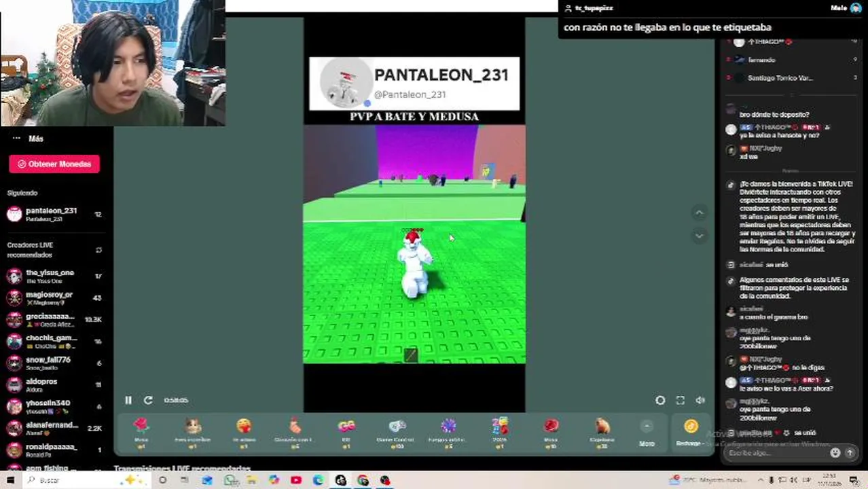
Task: Send the Game Controller gift
Action: 397,433
